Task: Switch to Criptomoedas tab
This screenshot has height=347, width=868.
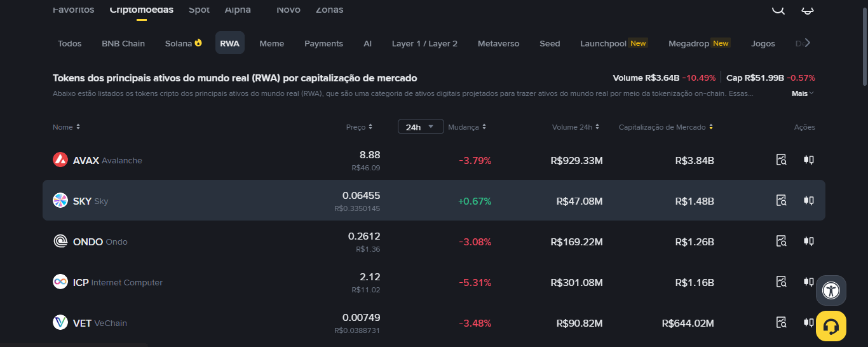Action: [141, 10]
